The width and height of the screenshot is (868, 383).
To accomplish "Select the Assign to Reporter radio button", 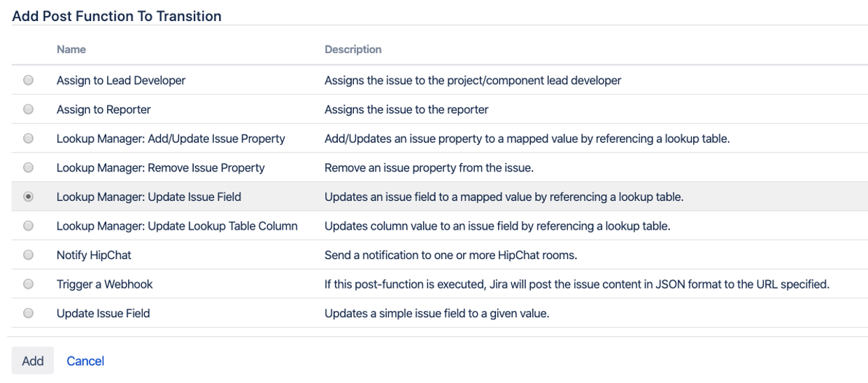I will click(29, 109).
